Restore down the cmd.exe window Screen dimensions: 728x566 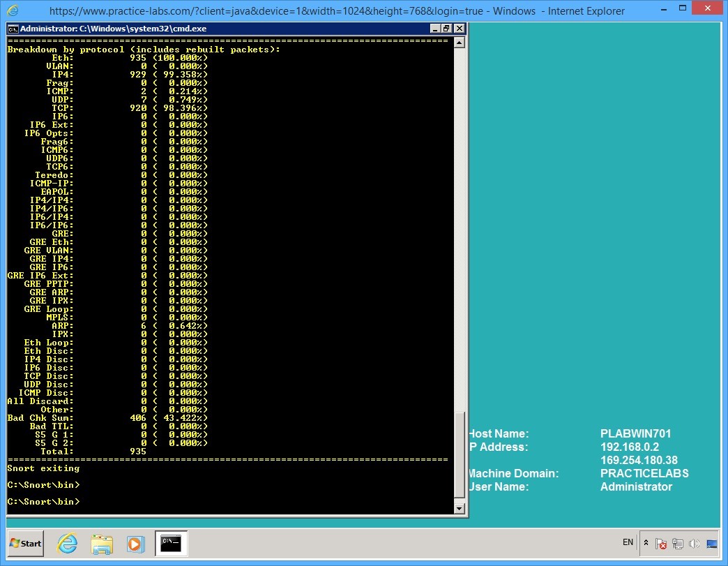[x=446, y=28]
